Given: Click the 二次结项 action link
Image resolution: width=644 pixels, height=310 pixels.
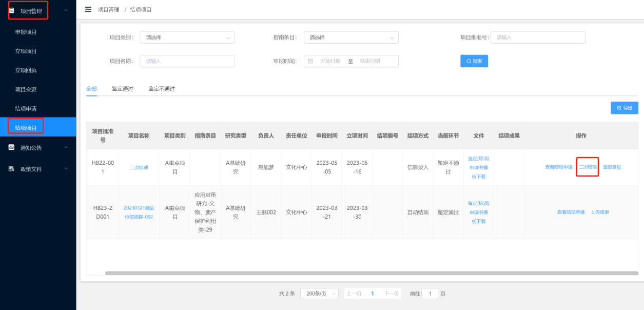Looking at the screenshot, I should [588, 167].
